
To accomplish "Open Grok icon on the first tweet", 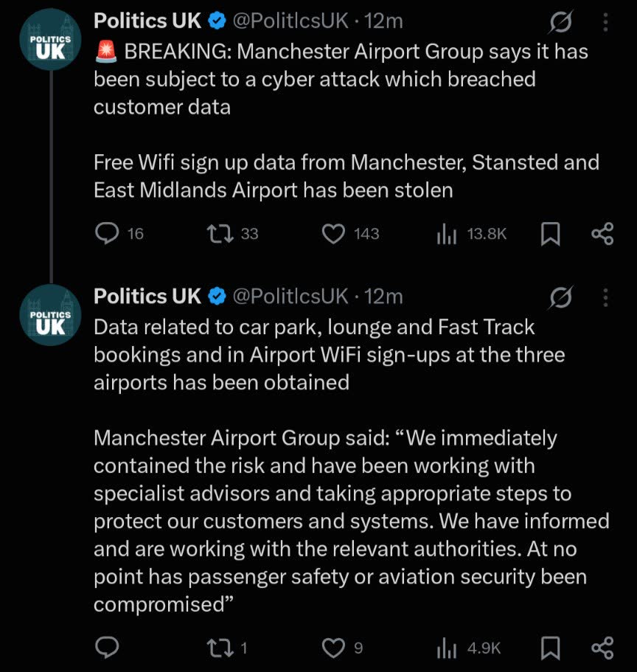I will [x=560, y=22].
